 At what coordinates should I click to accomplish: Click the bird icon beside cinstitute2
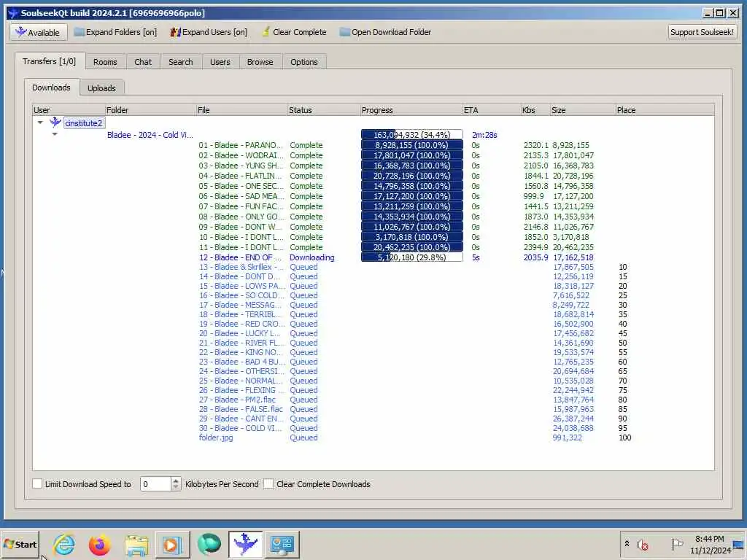pyautogui.click(x=55, y=122)
